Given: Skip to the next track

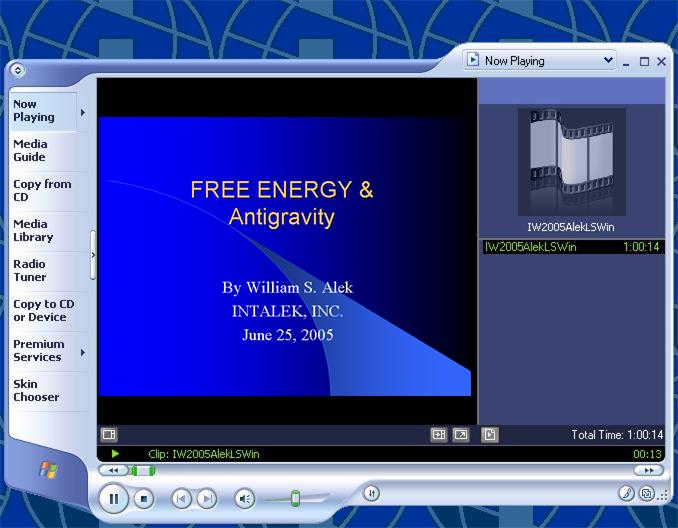Looking at the screenshot, I should 207,498.
